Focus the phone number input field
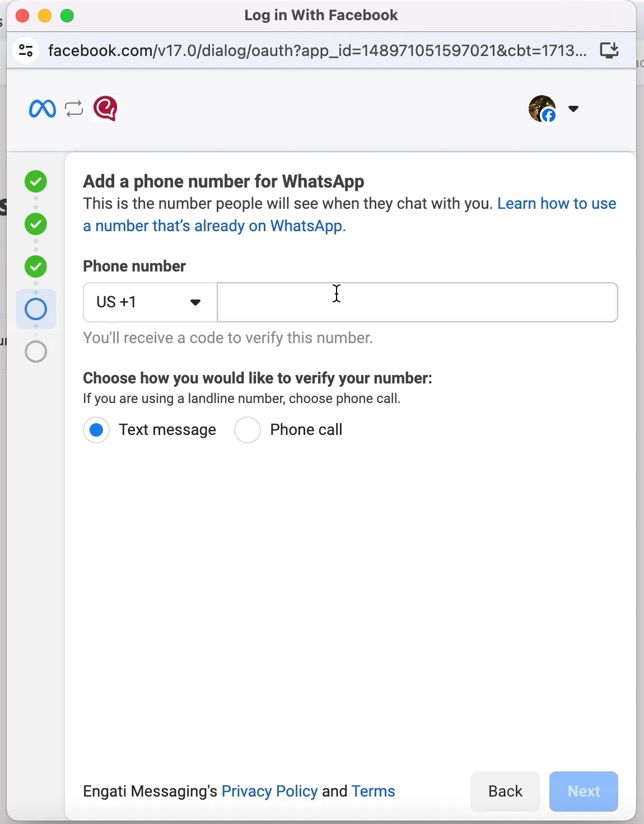Viewport: 644px width, 824px height. tap(417, 302)
